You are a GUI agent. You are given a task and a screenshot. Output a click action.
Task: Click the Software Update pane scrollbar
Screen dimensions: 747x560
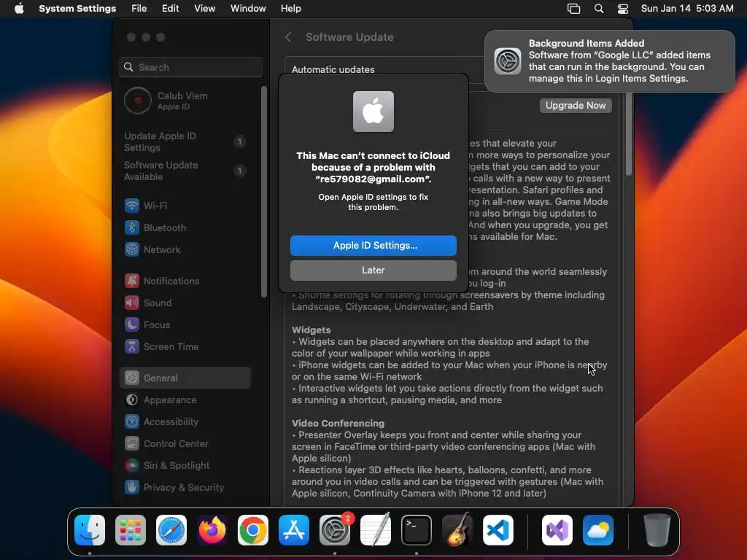[628, 133]
